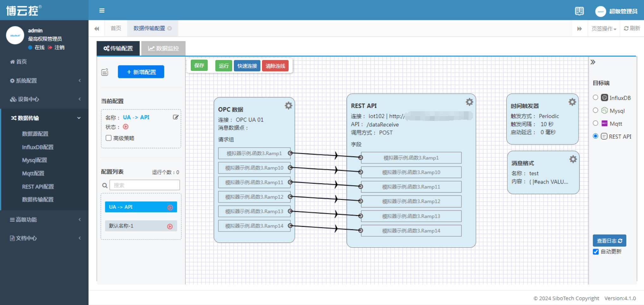
Task: Click the red 清除连线 button
Action: [x=275, y=66]
